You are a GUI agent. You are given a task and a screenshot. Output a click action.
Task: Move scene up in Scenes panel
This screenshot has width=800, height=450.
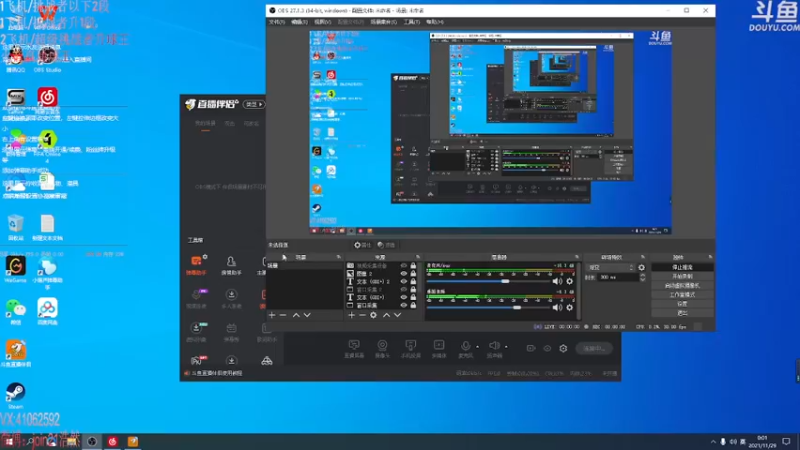tap(296, 315)
